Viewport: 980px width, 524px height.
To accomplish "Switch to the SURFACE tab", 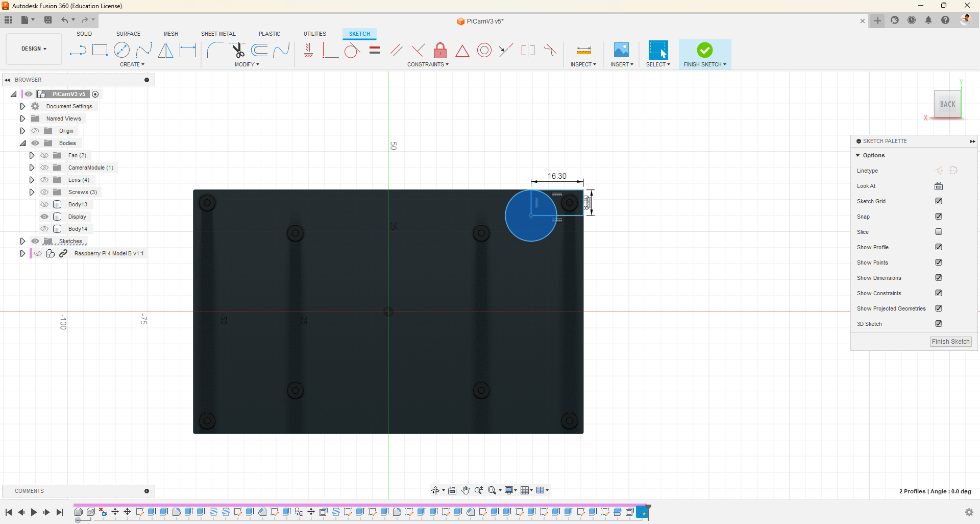I will pos(128,34).
